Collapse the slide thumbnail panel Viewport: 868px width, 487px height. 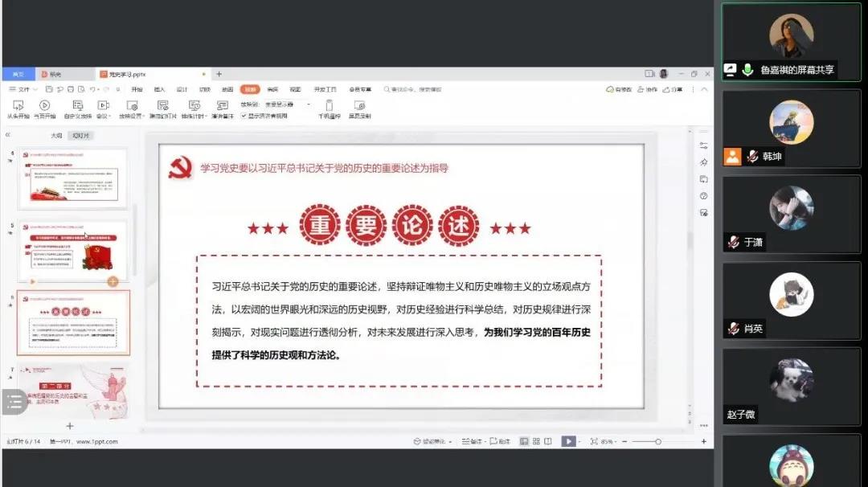pos(8,135)
